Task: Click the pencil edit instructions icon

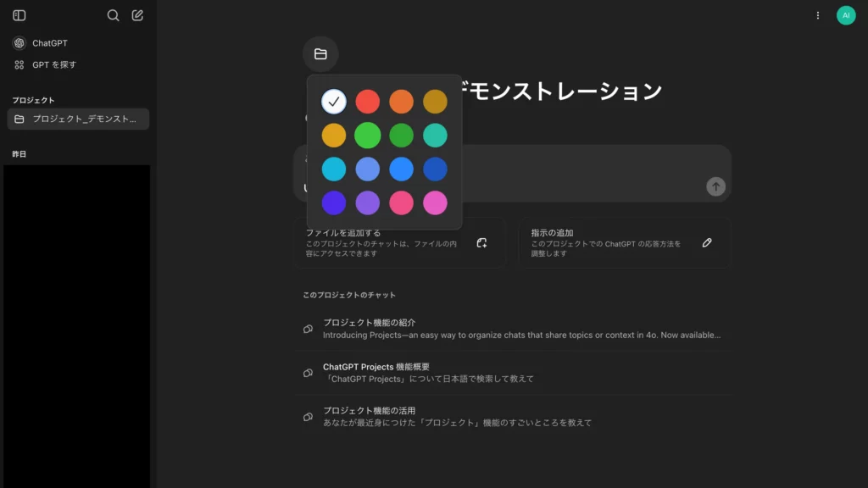Action: coord(707,243)
